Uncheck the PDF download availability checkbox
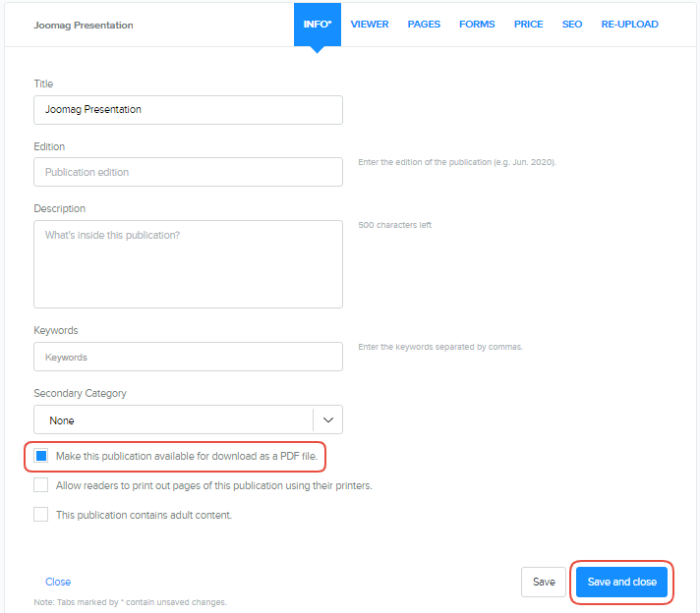The width and height of the screenshot is (700, 613). click(40, 456)
